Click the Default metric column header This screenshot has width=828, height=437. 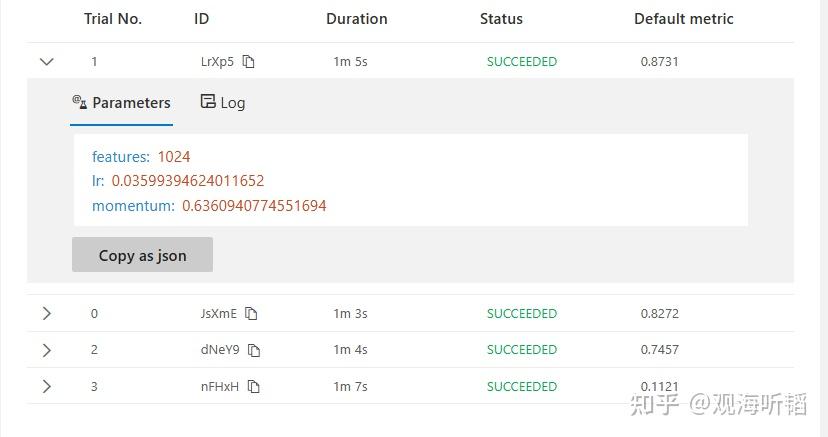pyautogui.click(x=683, y=19)
